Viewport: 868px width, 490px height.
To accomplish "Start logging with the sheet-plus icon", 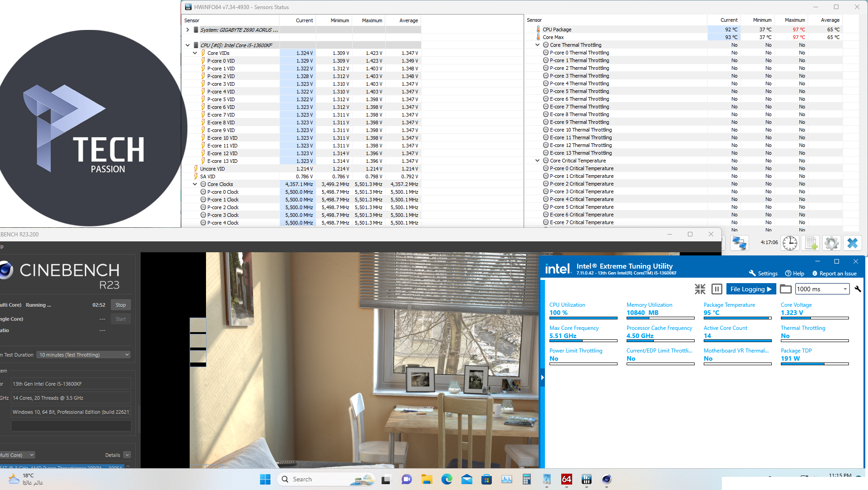I will (x=811, y=243).
